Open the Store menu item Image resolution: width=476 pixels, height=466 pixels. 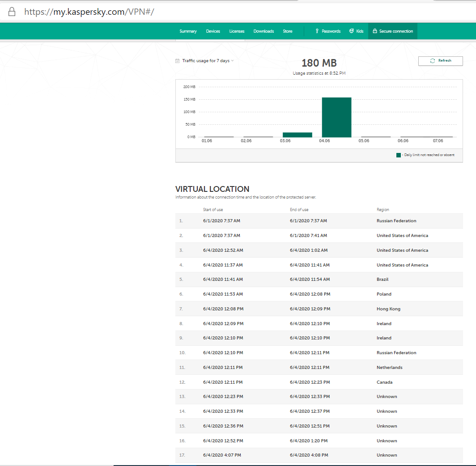pos(288,31)
